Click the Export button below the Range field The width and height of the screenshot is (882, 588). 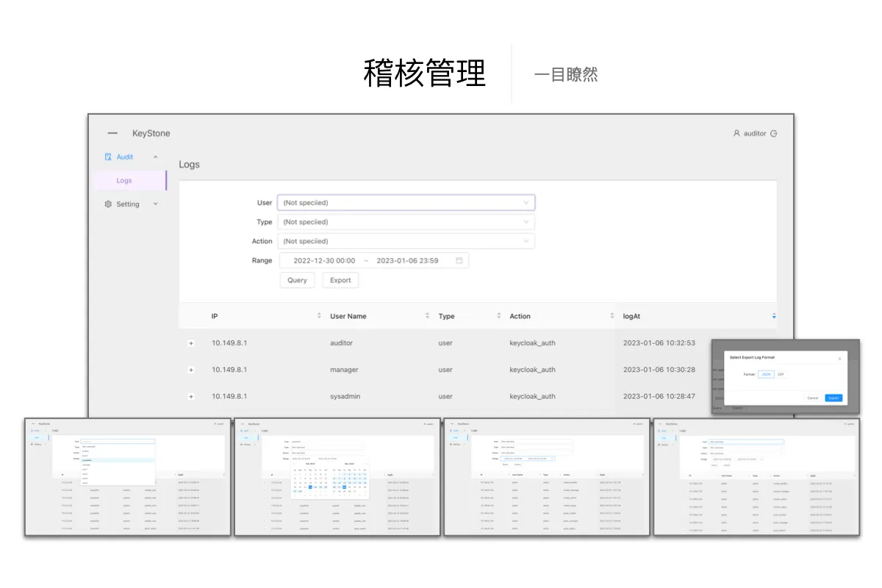tap(340, 280)
